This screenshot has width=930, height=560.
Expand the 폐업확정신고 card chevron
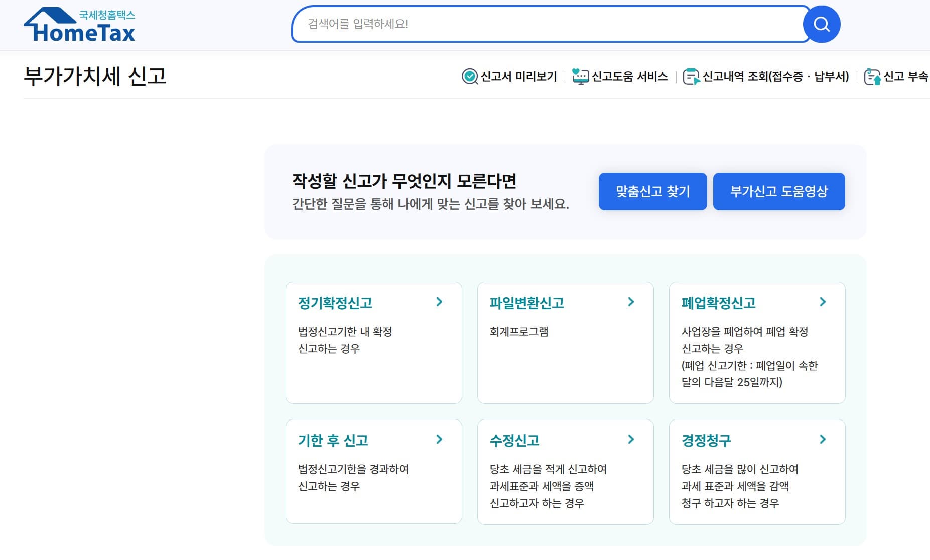(x=823, y=302)
